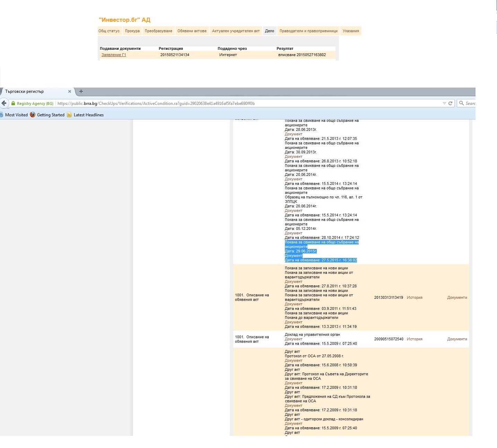This screenshot has width=497, height=448.
Task: Open Документ link under Предложения на СД text
Action: [294, 405]
